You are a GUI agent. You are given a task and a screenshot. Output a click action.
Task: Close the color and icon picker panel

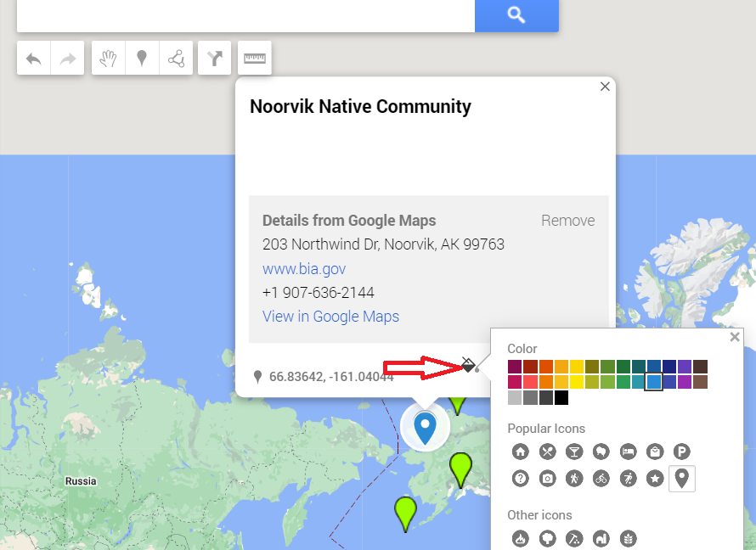tap(735, 337)
